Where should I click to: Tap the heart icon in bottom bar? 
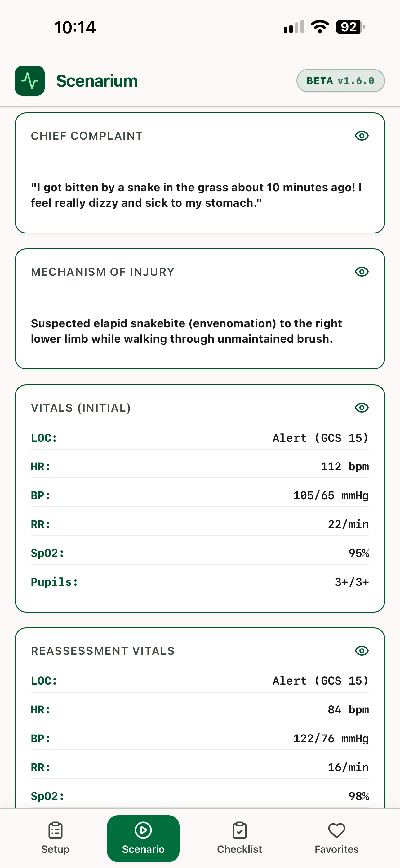(336, 830)
